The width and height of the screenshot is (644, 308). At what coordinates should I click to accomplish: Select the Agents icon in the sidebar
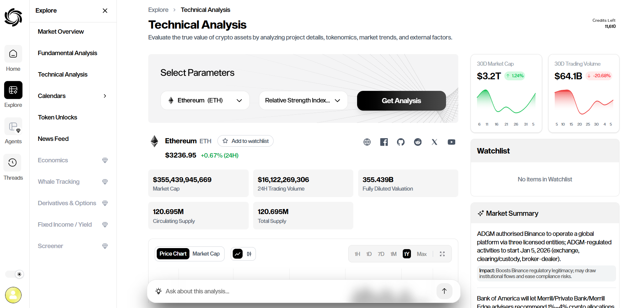point(13,128)
